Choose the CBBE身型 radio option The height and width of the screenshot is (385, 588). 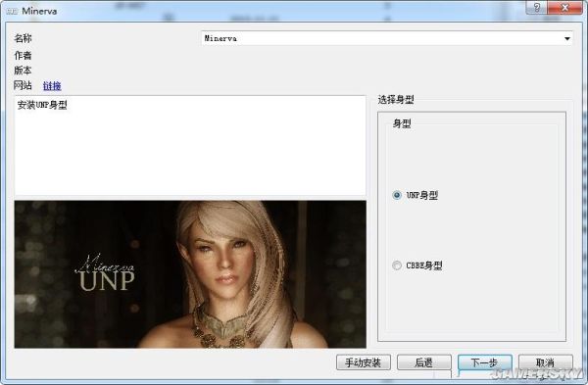click(397, 265)
